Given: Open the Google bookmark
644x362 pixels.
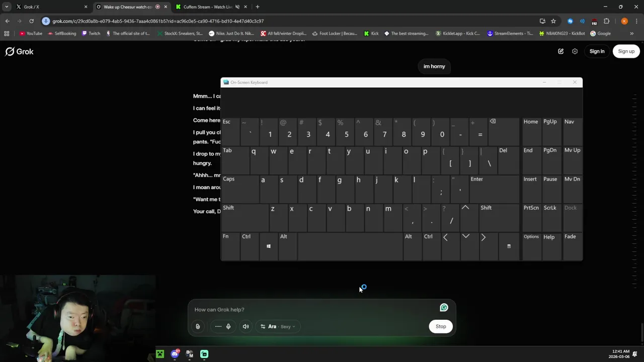Looking at the screenshot, I should tap(600, 34).
